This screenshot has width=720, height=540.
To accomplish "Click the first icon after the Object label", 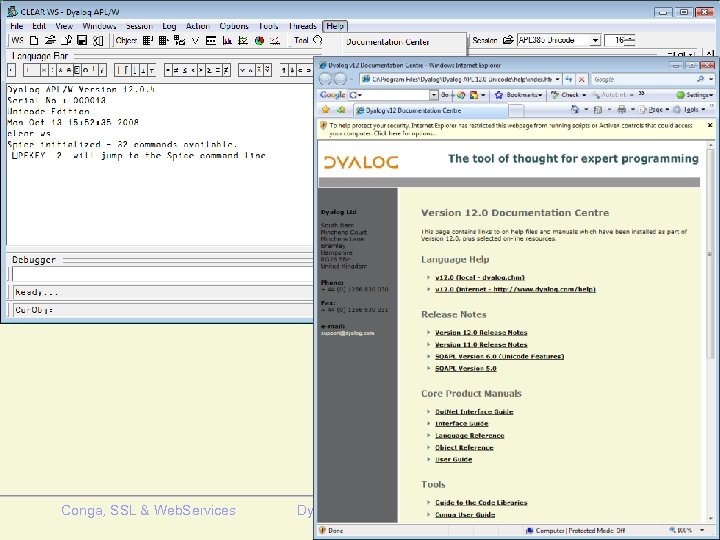I will click(147, 40).
